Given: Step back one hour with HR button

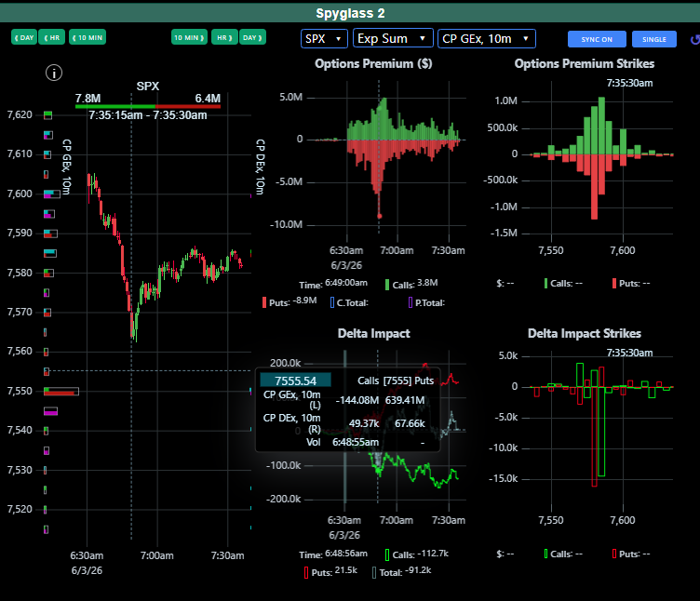Looking at the screenshot, I should 52,37.
